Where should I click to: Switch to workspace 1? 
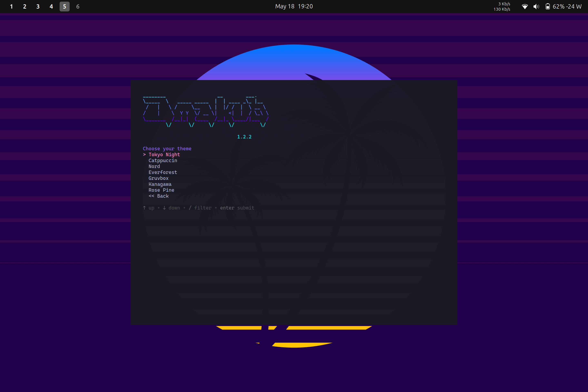(x=11, y=7)
